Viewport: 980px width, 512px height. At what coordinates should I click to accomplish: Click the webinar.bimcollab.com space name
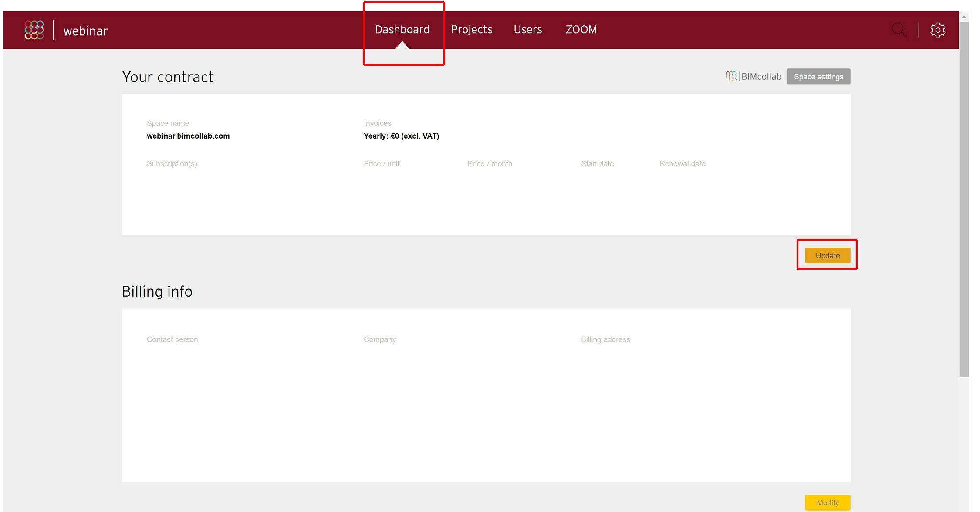tap(188, 136)
